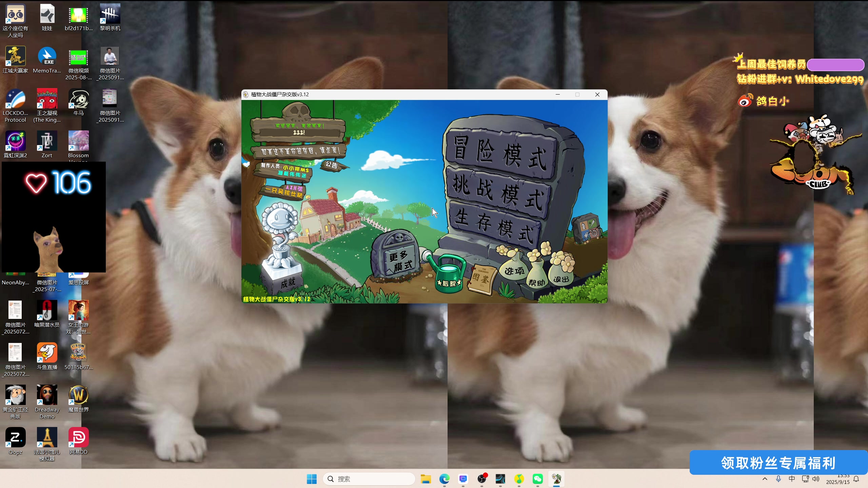Start 冒险模式 adventure mode
868x488 pixels.
[x=501, y=153]
